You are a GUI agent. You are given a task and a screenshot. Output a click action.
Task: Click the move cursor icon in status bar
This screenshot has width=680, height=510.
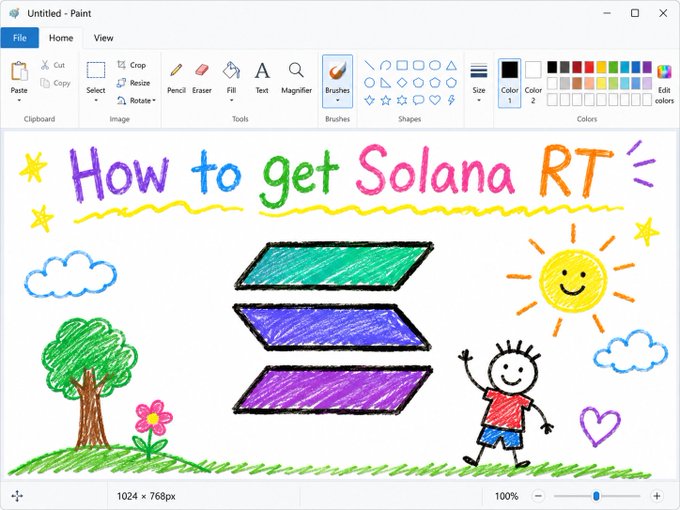(x=17, y=496)
